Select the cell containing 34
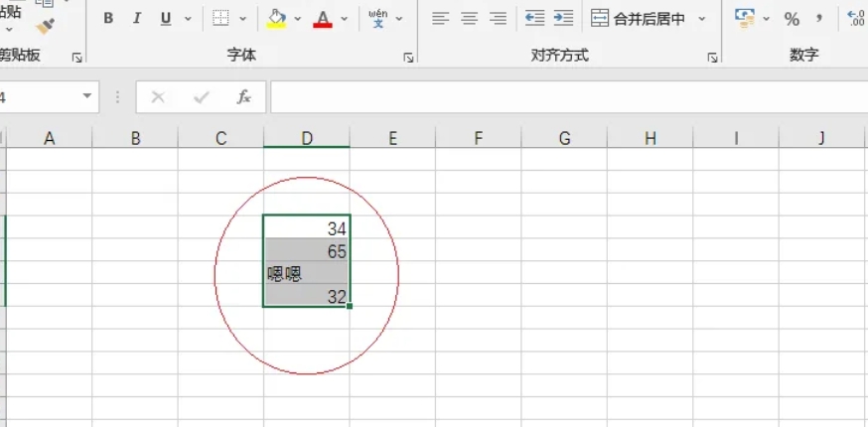 tap(307, 227)
